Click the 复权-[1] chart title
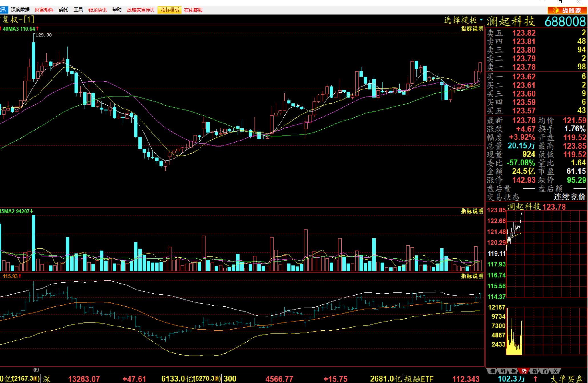588x383 pixels. pos(18,20)
